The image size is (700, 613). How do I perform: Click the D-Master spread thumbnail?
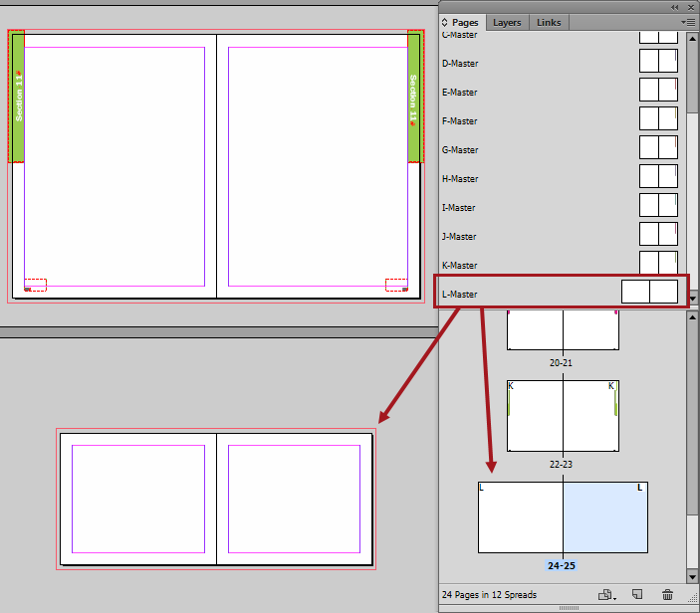658,61
